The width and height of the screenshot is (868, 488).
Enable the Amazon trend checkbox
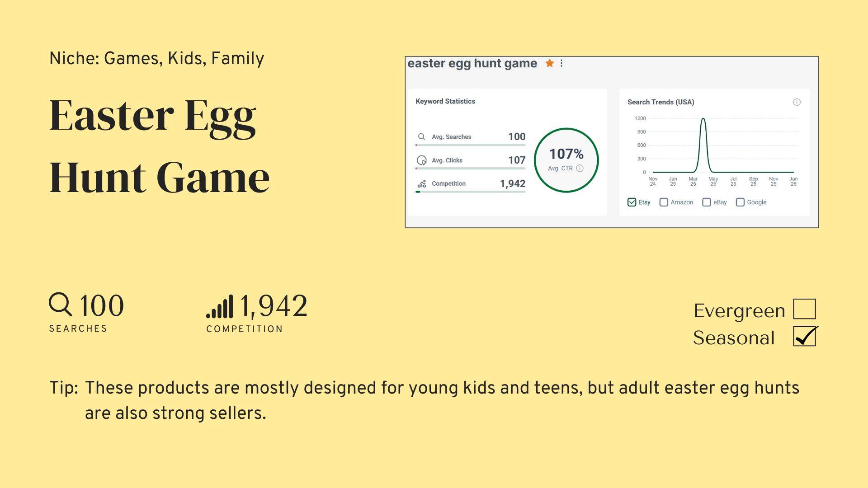point(664,202)
